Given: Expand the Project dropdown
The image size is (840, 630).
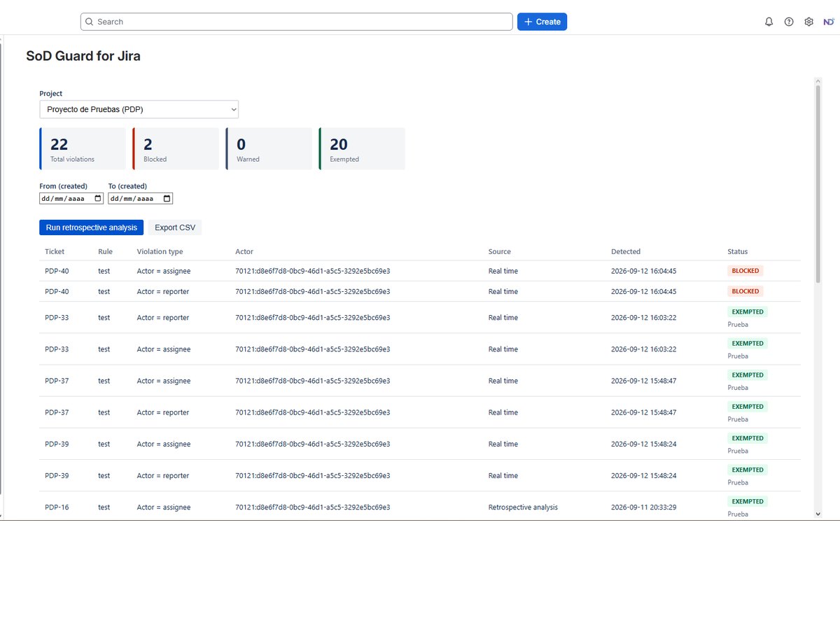Looking at the screenshot, I should click(x=139, y=109).
